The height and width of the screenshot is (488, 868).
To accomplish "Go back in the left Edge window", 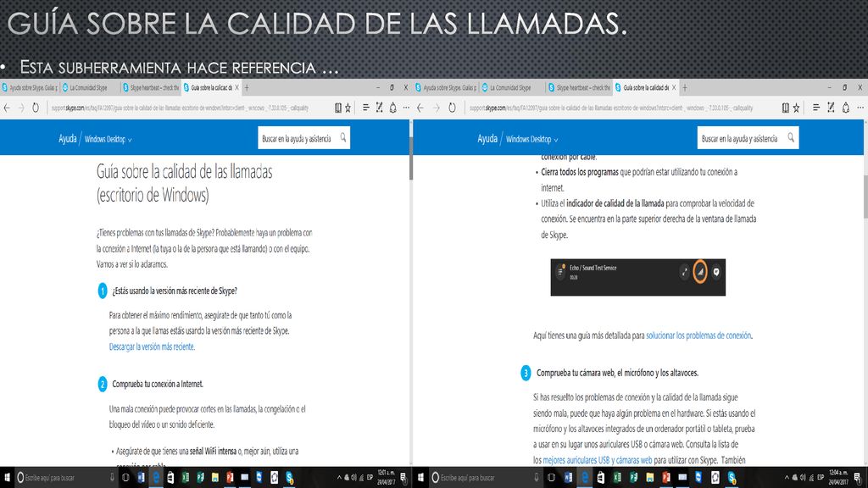I will pyautogui.click(x=7, y=108).
